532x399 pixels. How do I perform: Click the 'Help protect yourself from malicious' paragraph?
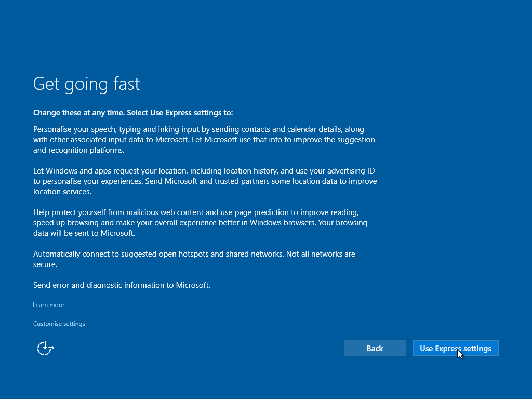coord(200,222)
